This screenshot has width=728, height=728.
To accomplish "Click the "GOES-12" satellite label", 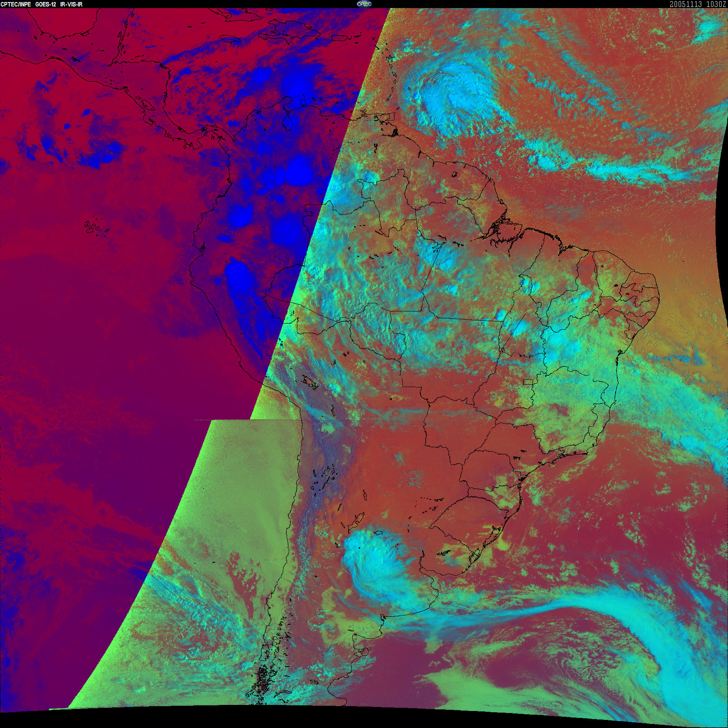I will tap(46, 4).
